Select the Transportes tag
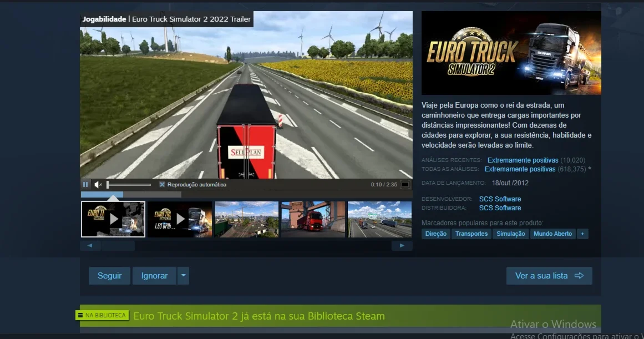The image size is (644, 339). tap(471, 234)
